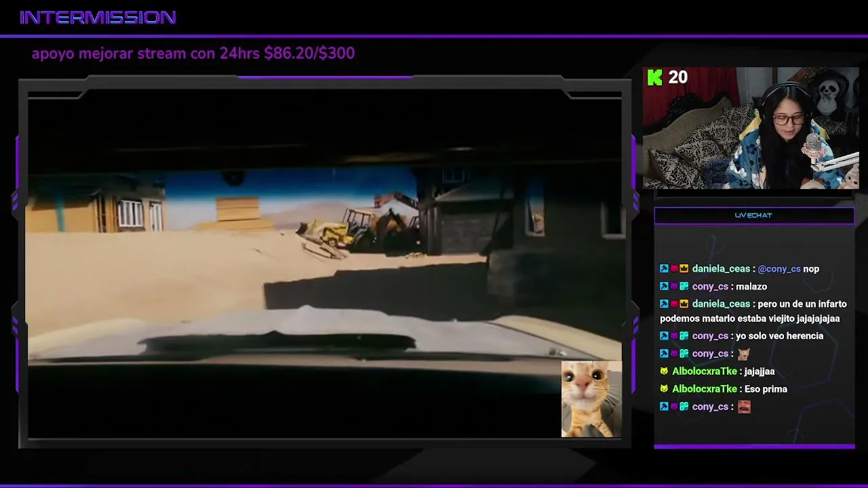The image size is (868, 488).
Task: Click the chat text "Eso prima"
Action: tap(766, 389)
